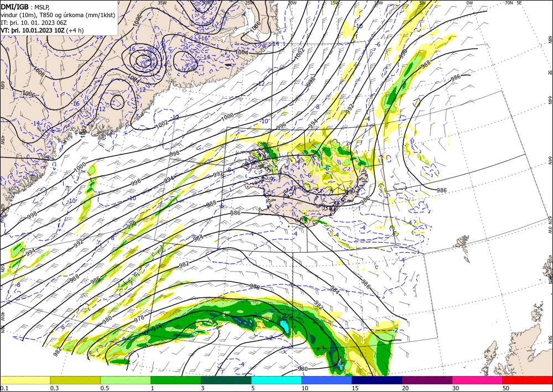
Task: Click the 'vindur (10m), T850 og úrkoma' line
Action: [x=58, y=14]
